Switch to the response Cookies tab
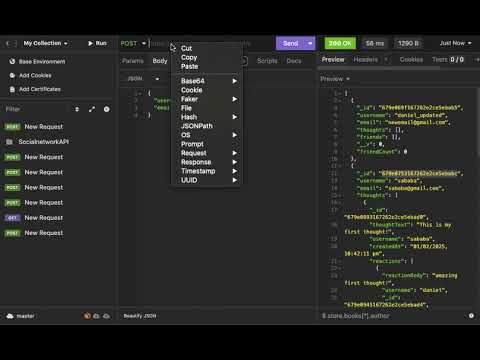The image size is (480, 360). pyautogui.click(x=411, y=59)
